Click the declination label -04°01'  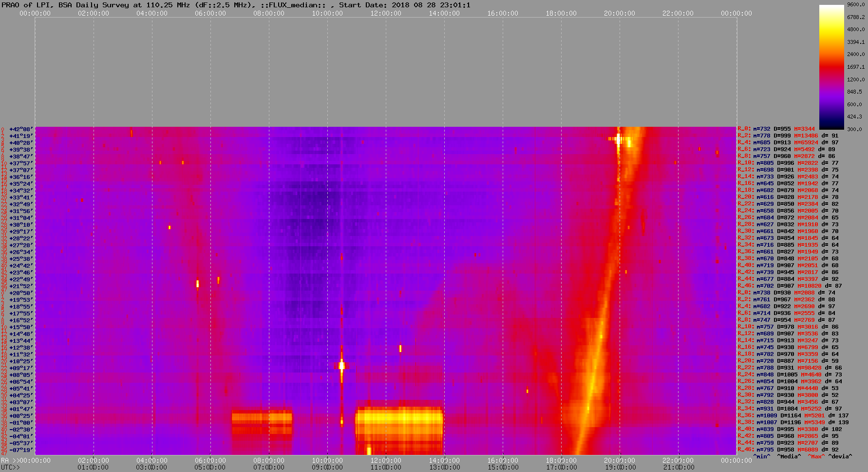click(21, 436)
